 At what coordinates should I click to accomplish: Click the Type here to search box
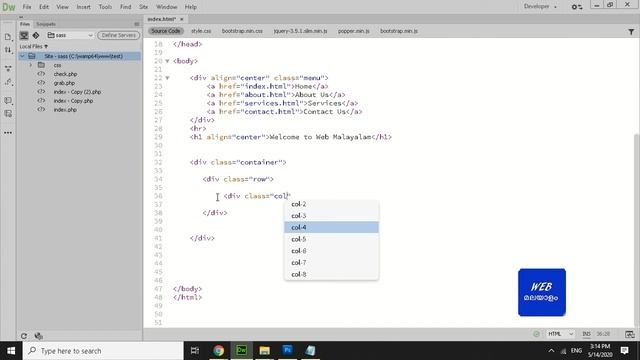tap(103, 351)
